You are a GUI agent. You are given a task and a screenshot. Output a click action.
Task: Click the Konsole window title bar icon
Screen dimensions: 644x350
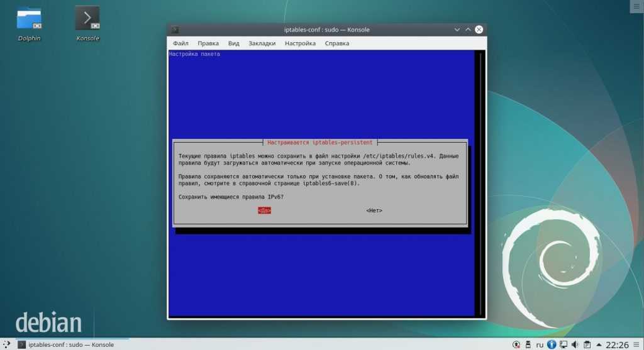pyautogui.click(x=175, y=30)
